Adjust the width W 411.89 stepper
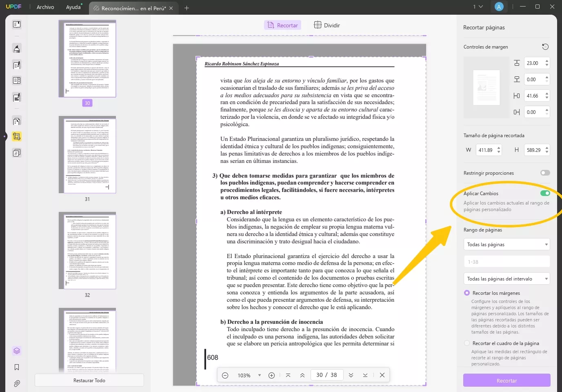Image resolution: width=562 pixels, height=392 pixels. [x=499, y=150]
